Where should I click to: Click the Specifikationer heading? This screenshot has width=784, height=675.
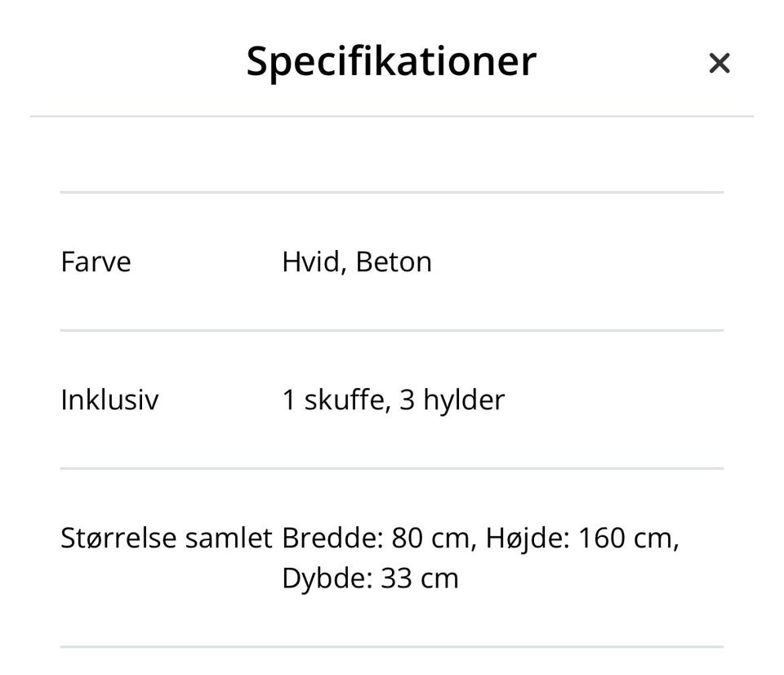click(x=391, y=61)
